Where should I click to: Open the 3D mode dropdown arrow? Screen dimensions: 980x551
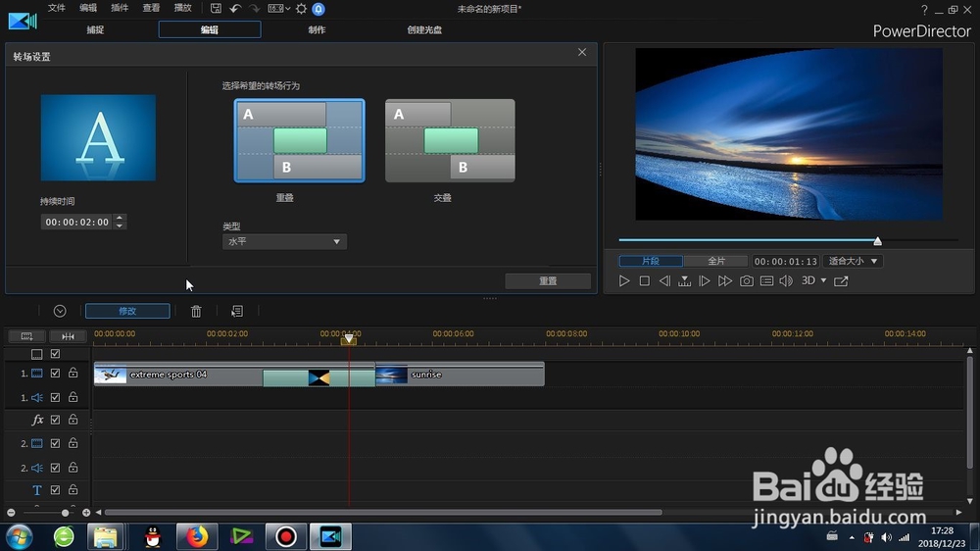(x=824, y=280)
